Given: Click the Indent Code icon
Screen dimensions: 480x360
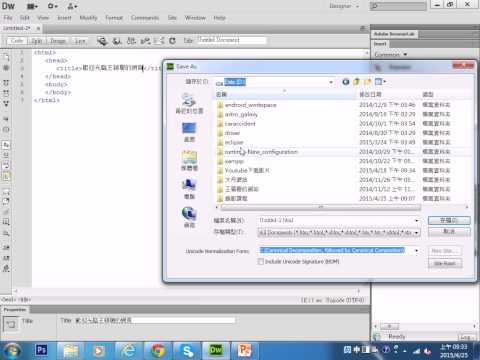Looking at the screenshot, I should 6,247.
